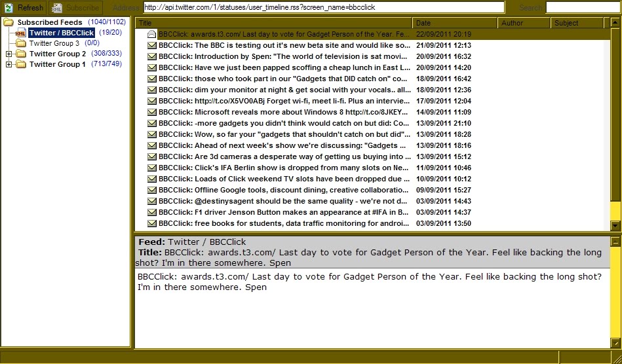
Task: Click envelope icon of Jenson Button item
Action: (151, 212)
